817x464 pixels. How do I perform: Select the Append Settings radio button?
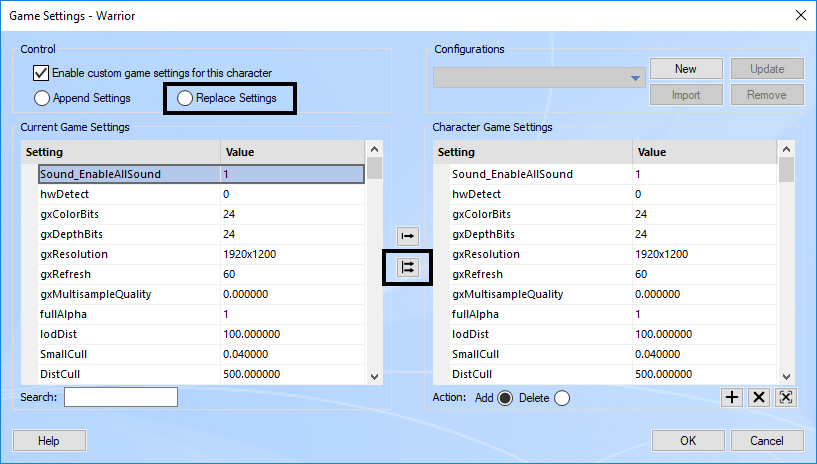tap(42, 98)
